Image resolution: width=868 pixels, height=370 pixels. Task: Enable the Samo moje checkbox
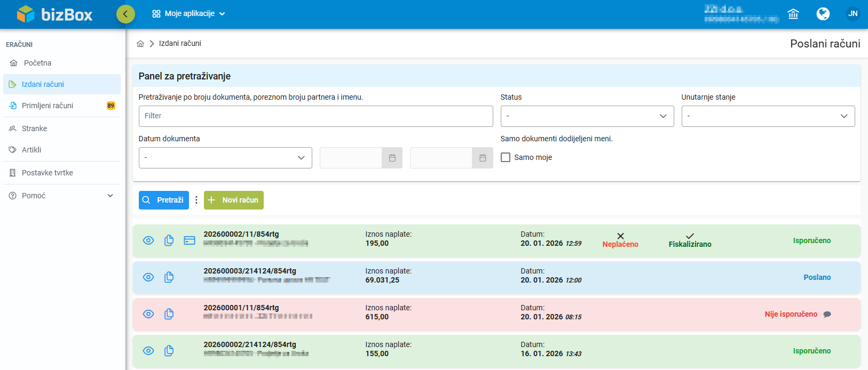coord(506,157)
